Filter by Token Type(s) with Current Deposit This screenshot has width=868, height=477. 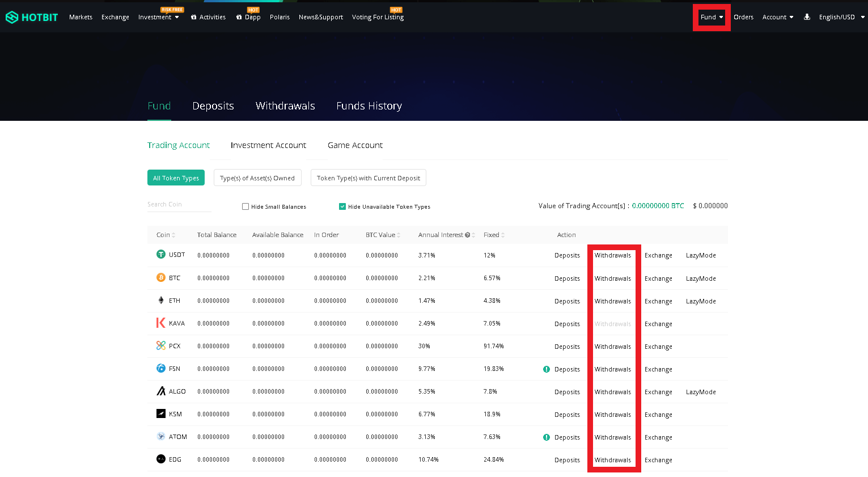pyautogui.click(x=369, y=178)
